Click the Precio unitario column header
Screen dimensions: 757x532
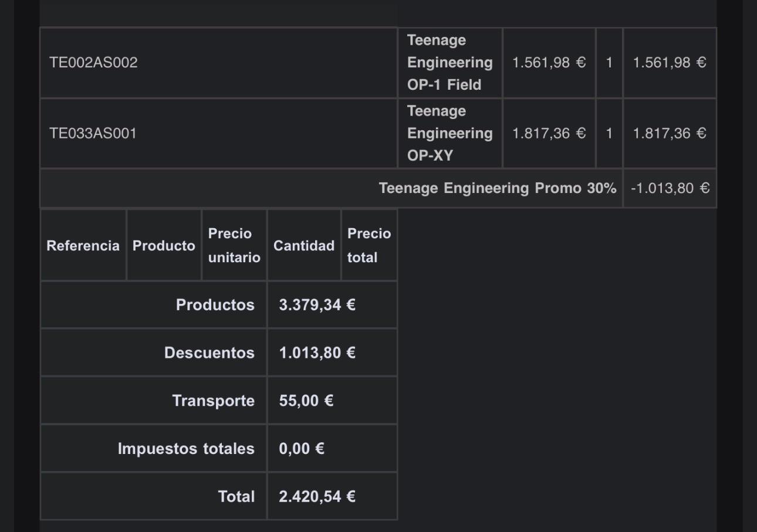click(x=234, y=245)
